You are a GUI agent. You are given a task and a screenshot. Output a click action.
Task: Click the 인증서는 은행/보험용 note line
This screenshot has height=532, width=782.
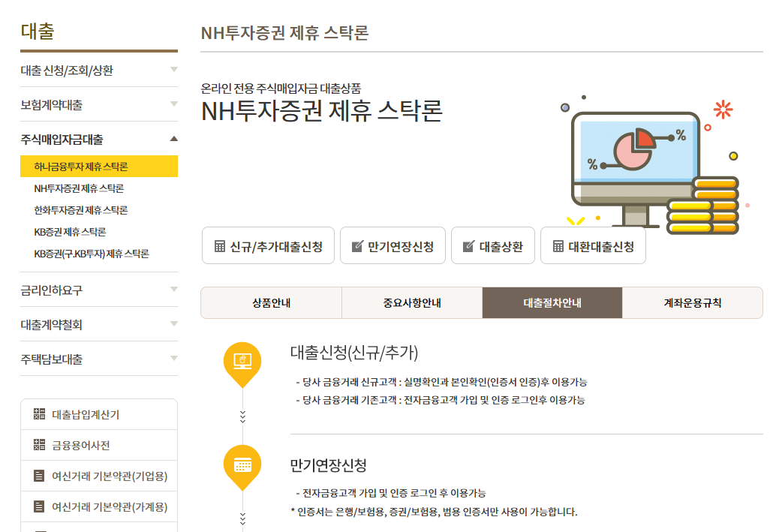coord(434,512)
